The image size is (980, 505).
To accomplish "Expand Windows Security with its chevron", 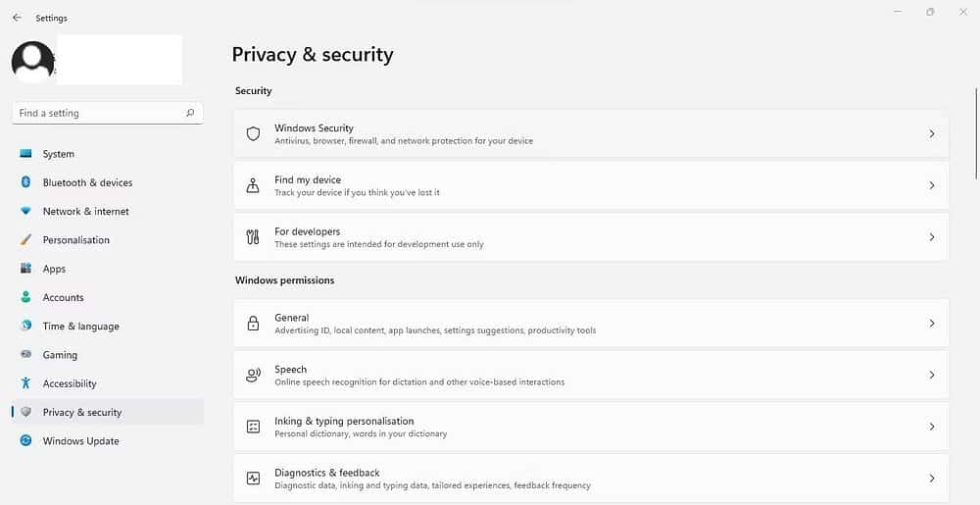I will click(931, 134).
